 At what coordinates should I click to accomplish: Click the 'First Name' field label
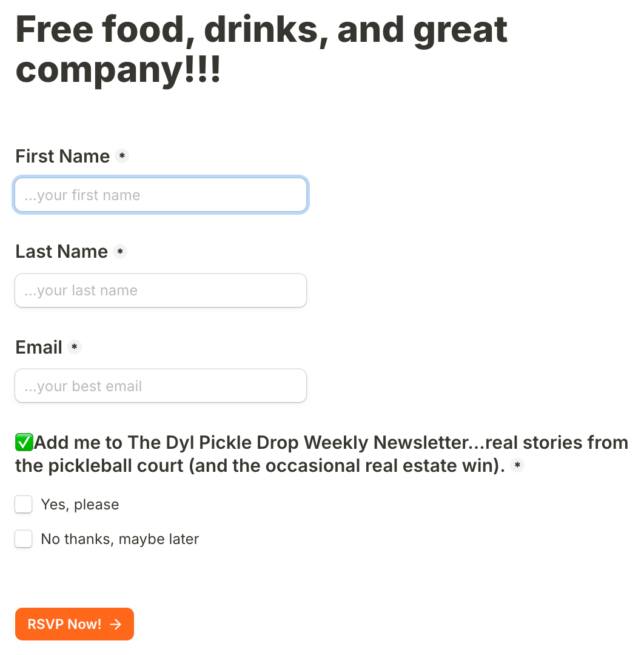click(62, 156)
